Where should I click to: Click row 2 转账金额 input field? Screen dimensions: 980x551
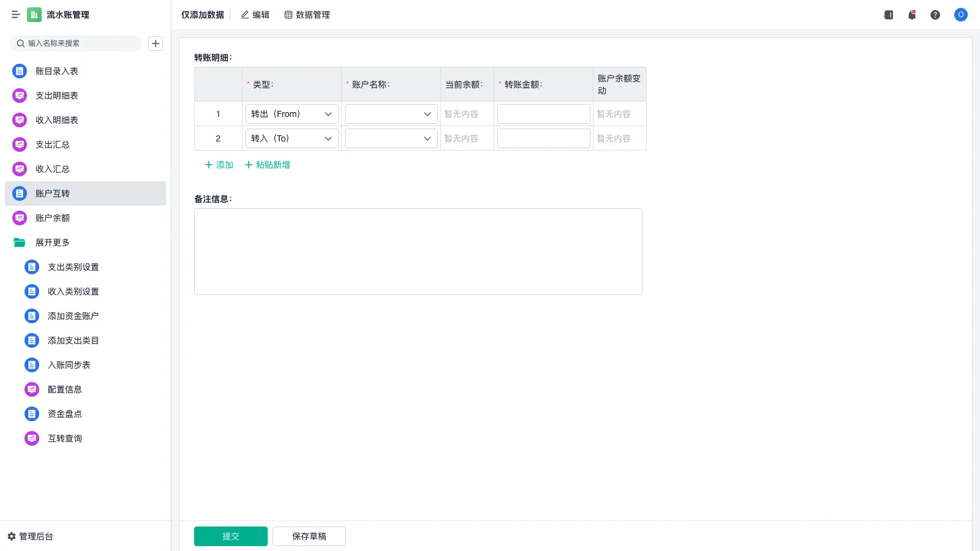pyautogui.click(x=544, y=138)
